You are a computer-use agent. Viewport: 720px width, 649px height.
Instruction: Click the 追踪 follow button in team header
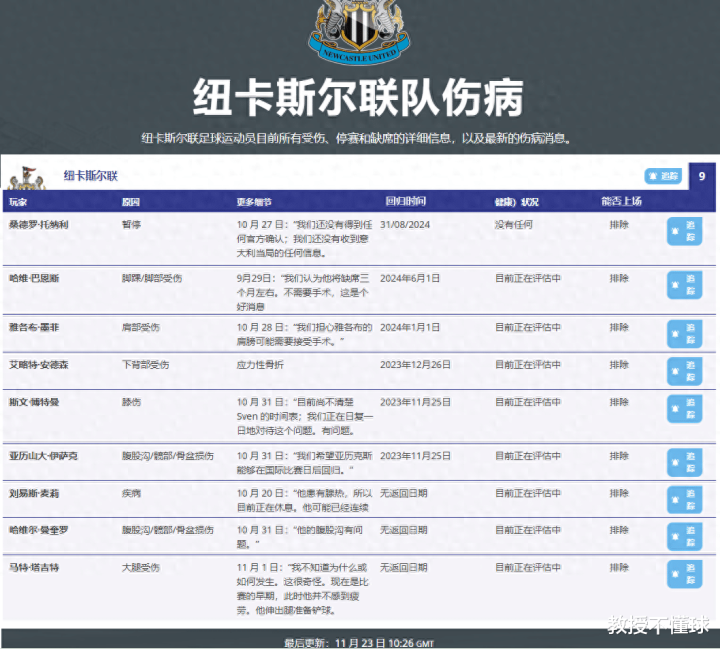[663, 176]
